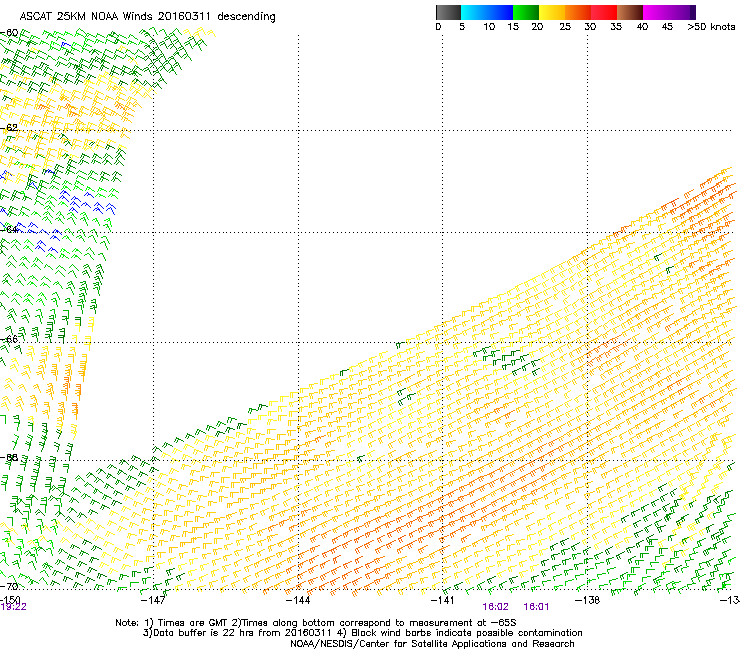The image size is (740, 650).
Task: Click the purple 13:22 time label
Action: 13,607
